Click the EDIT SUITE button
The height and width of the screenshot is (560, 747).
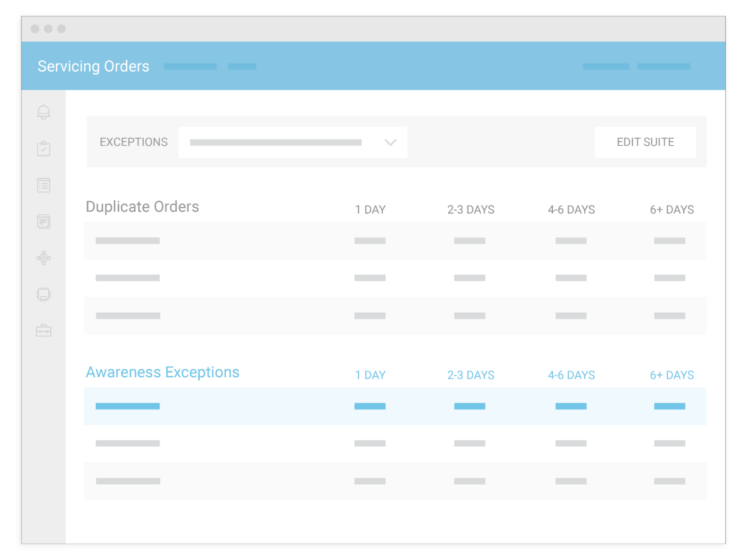[x=645, y=142]
